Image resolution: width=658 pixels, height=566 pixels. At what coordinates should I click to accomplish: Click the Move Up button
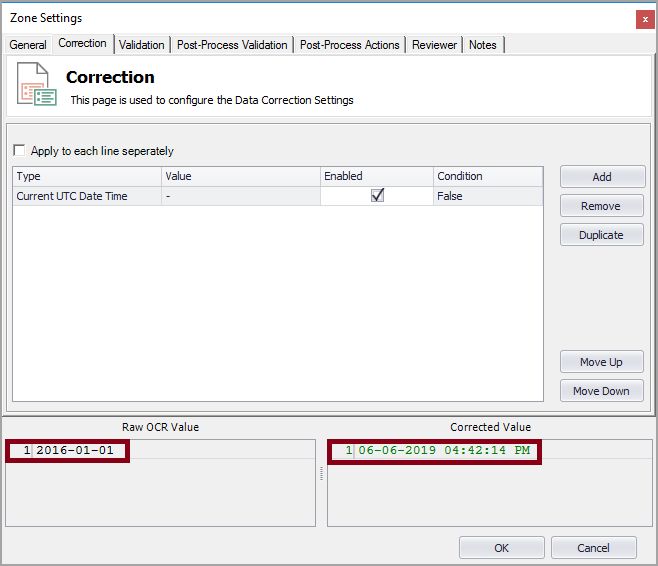[x=602, y=362]
